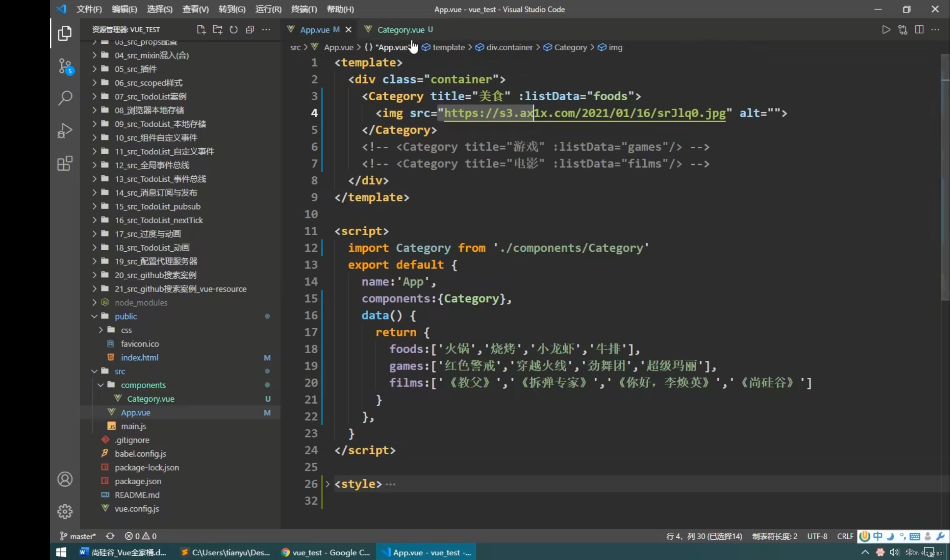Open the 查看(V) menu

(x=195, y=9)
